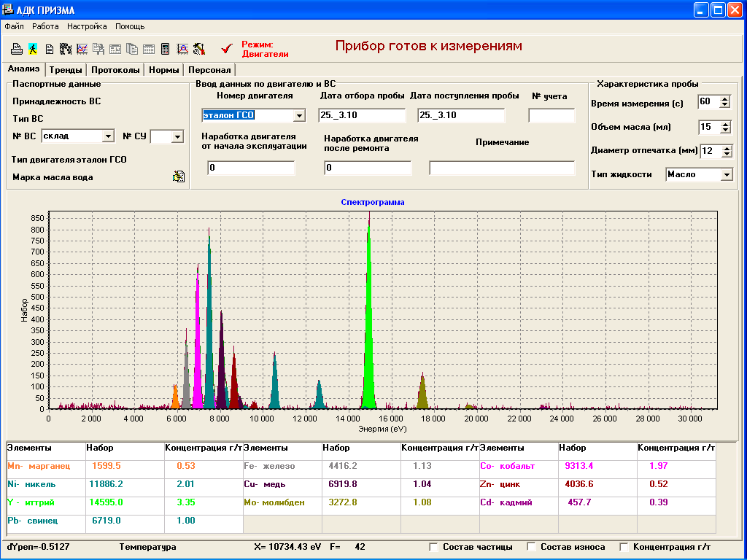
Task: Open the Нормы tab
Action: (163, 70)
